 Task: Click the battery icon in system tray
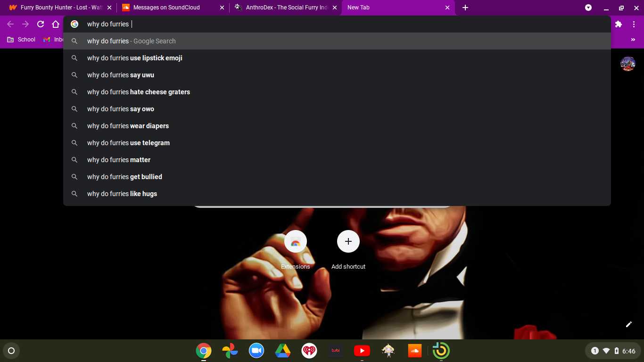617,351
